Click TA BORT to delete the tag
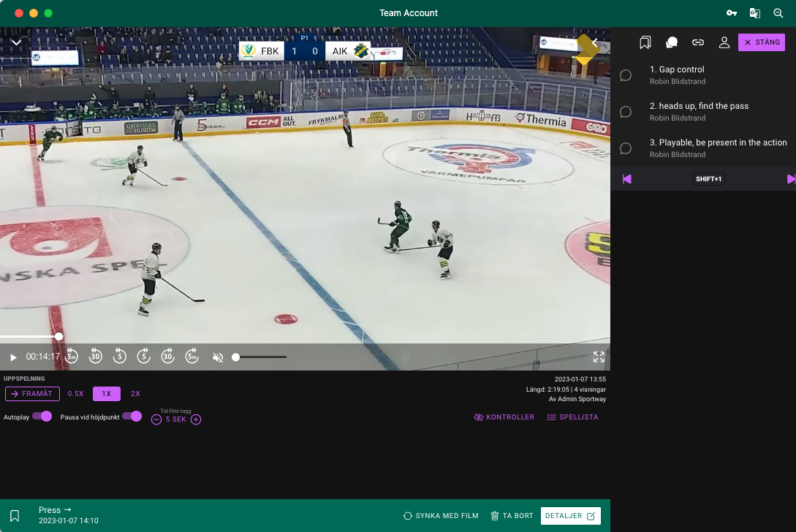 [x=512, y=516]
